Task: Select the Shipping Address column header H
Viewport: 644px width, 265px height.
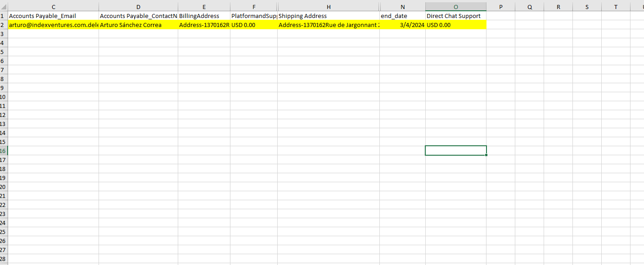Action: [329, 6]
